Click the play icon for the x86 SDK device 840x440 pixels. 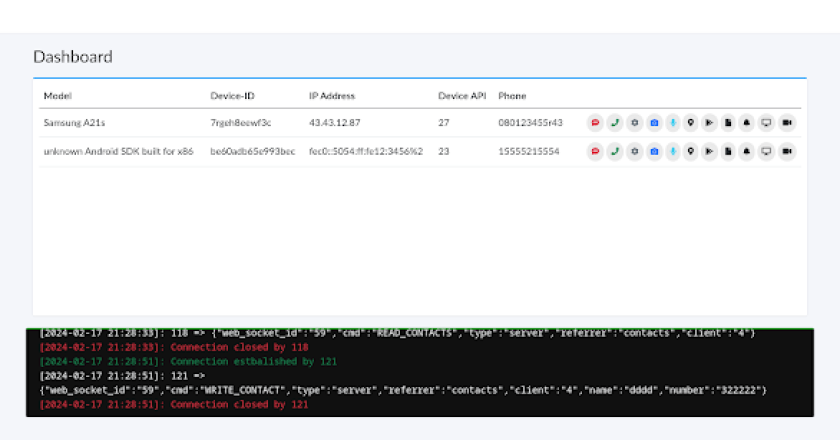pos(710,151)
